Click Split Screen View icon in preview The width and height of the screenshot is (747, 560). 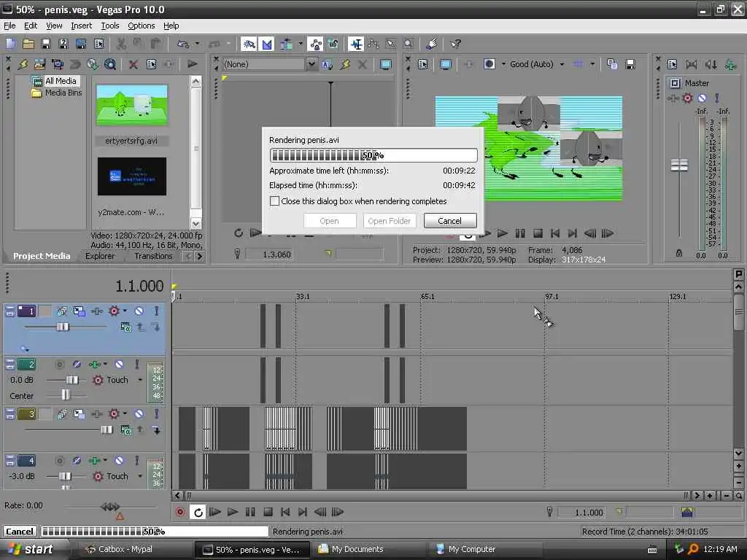tap(489, 64)
